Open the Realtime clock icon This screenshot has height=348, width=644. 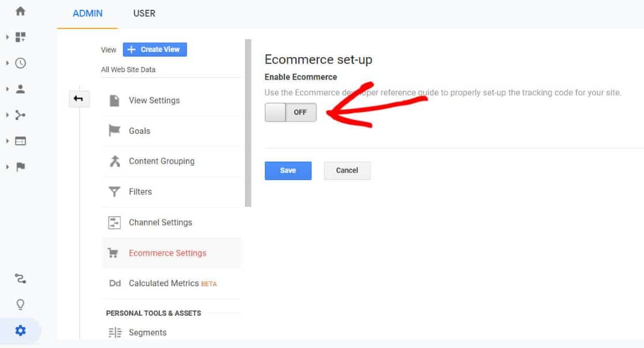[x=20, y=63]
